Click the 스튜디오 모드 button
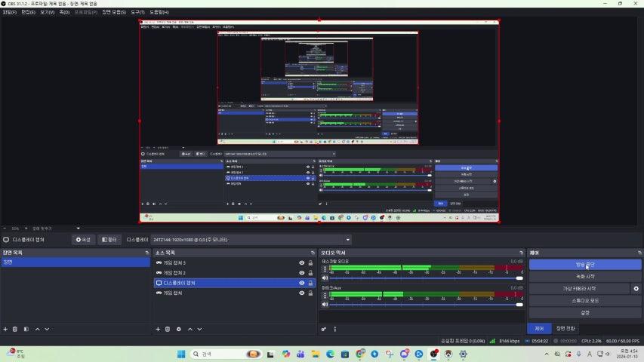This screenshot has height=362, width=644. click(585, 300)
